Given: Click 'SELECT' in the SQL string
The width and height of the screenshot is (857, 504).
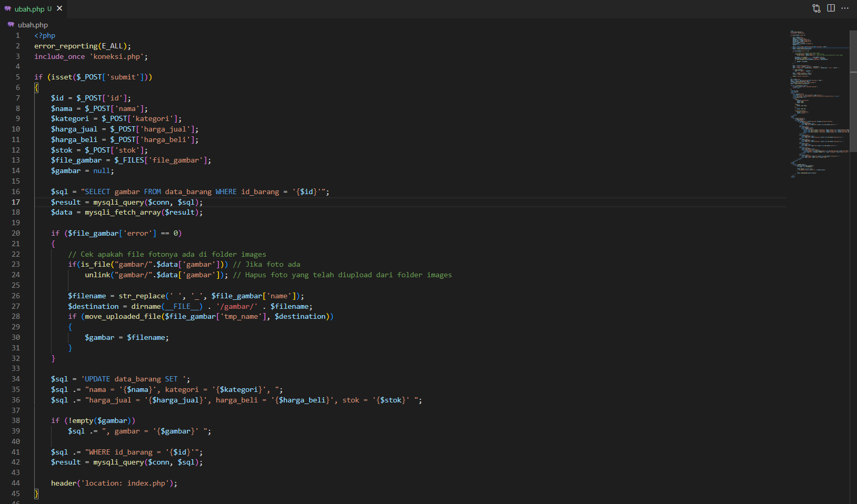Looking at the screenshot, I should [x=97, y=192].
